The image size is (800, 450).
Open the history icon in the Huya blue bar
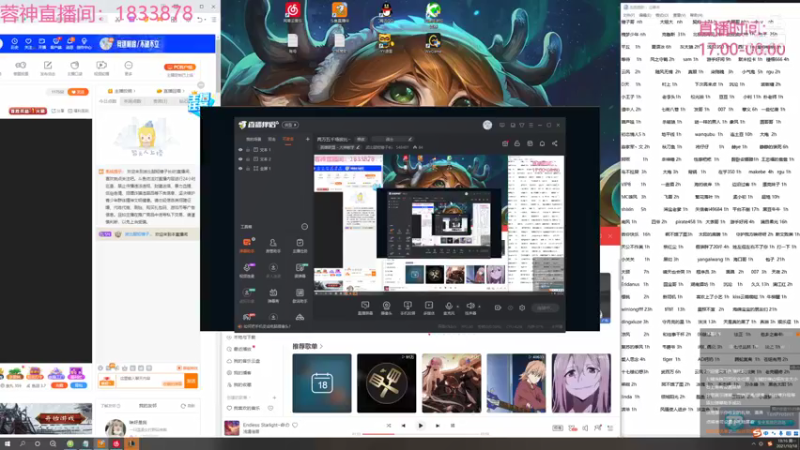click(x=14, y=43)
